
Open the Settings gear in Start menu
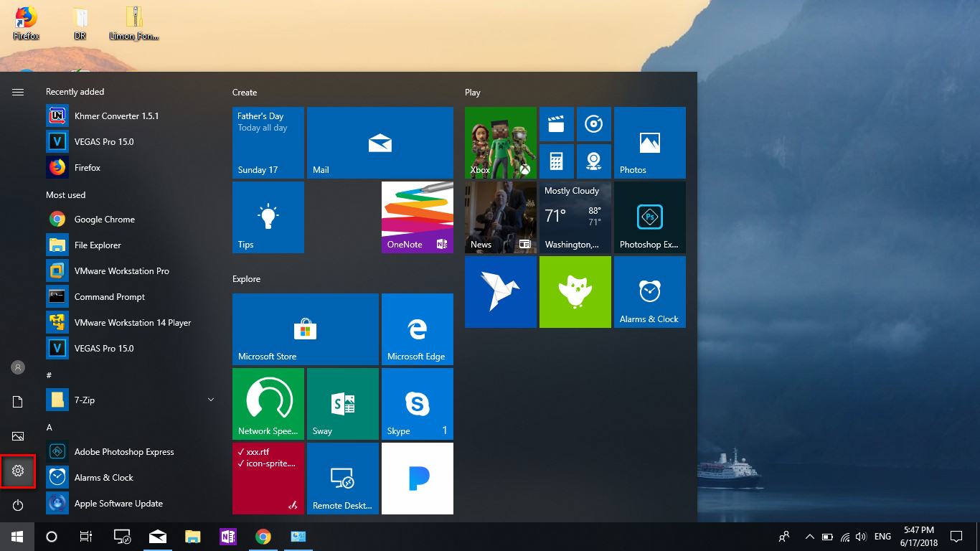click(18, 471)
